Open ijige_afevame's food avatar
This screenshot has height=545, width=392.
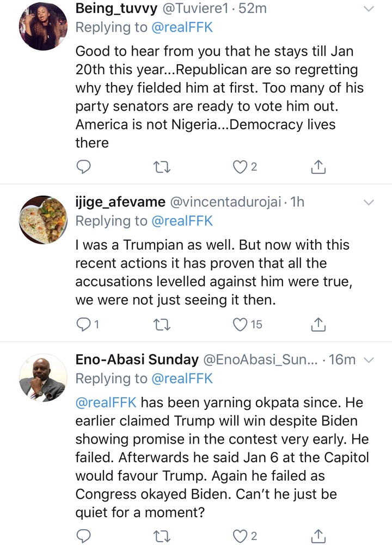pos(43,220)
